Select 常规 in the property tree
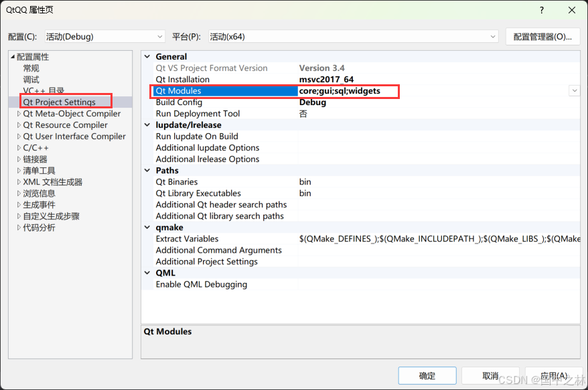This screenshot has width=588, height=390. [x=31, y=68]
